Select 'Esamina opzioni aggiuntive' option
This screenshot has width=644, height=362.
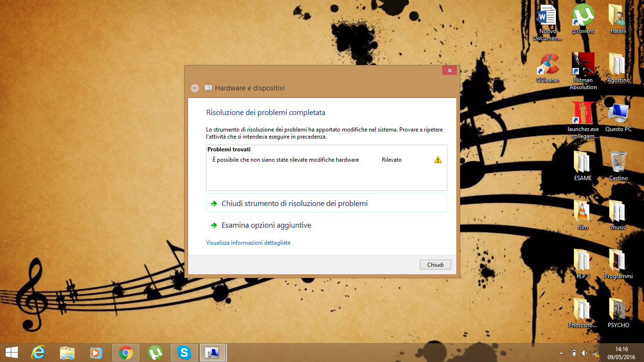[x=266, y=225]
